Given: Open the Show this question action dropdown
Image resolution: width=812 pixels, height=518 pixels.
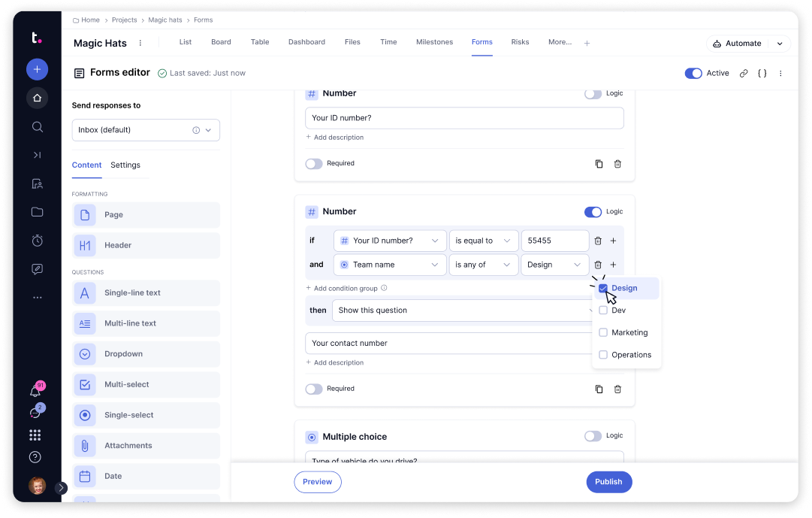Looking at the screenshot, I should 463,310.
